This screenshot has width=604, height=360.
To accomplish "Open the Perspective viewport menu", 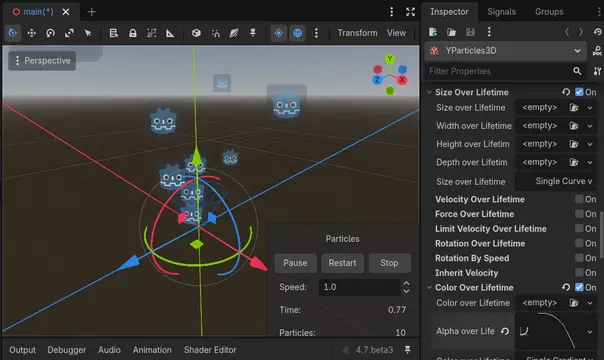I will pos(42,60).
